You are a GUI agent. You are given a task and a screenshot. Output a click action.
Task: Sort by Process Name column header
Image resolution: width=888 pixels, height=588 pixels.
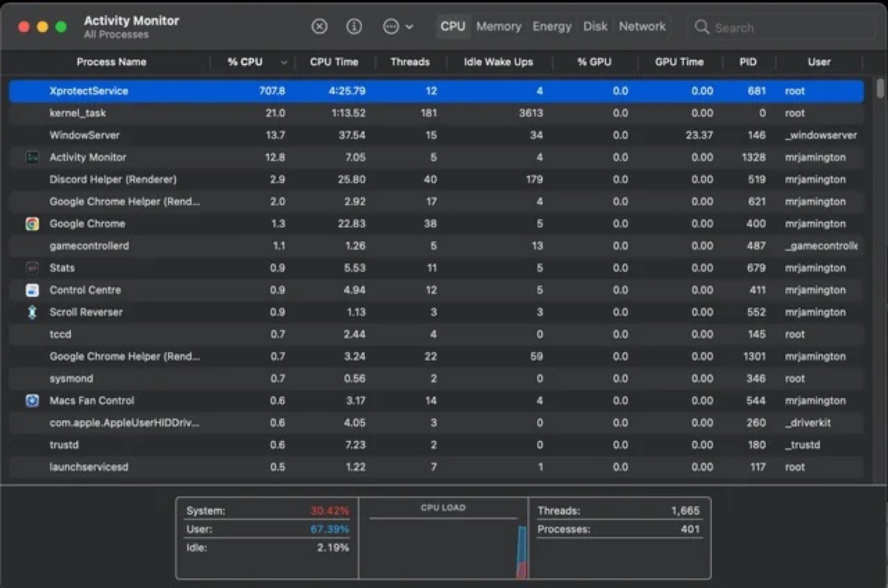(x=112, y=62)
